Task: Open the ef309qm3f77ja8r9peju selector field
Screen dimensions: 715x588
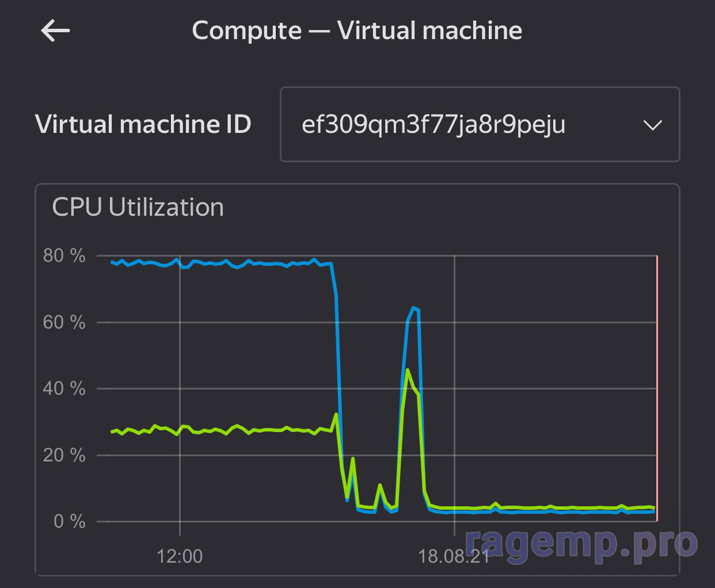Action: [x=480, y=124]
